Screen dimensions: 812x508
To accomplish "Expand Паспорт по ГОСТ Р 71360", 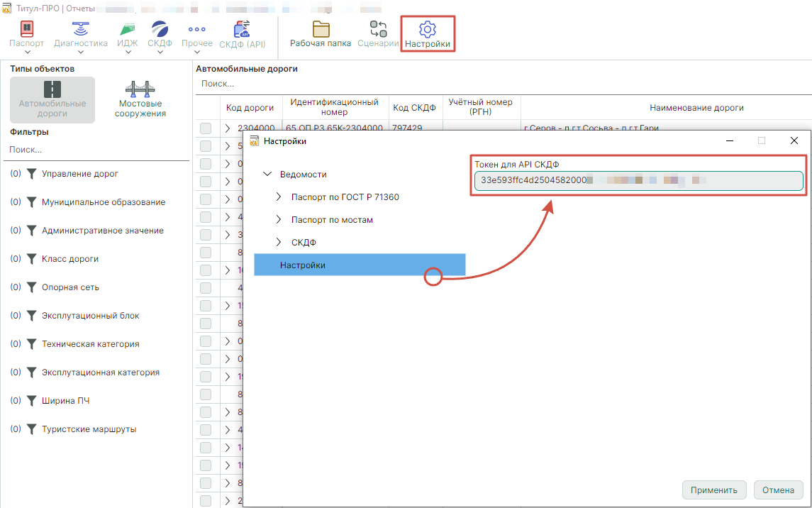I will pyautogui.click(x=279, y=197).
